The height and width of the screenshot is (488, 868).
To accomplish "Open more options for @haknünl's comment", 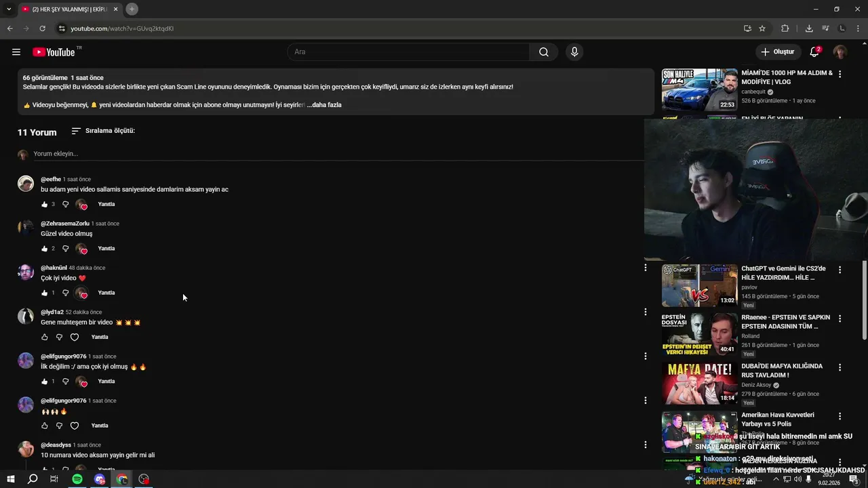I will [x=646, y=268].
